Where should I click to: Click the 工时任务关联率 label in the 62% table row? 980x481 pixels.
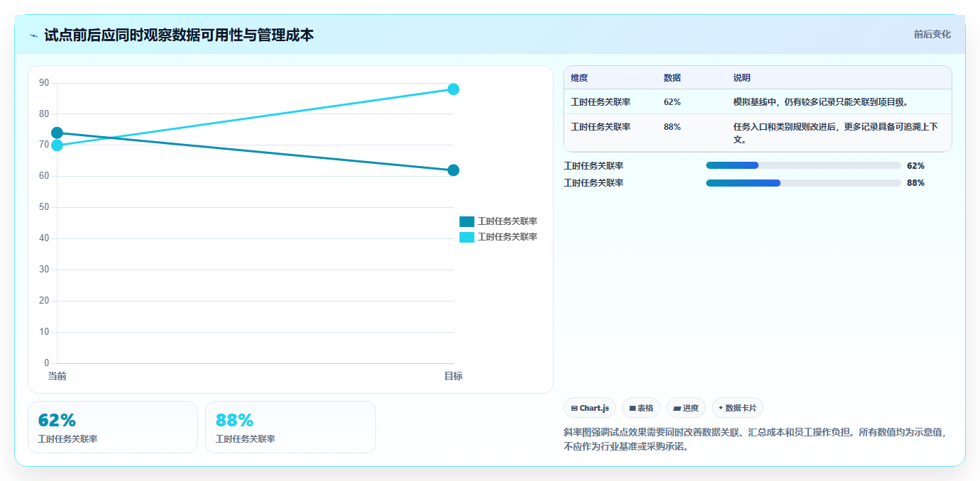(600, 102)
